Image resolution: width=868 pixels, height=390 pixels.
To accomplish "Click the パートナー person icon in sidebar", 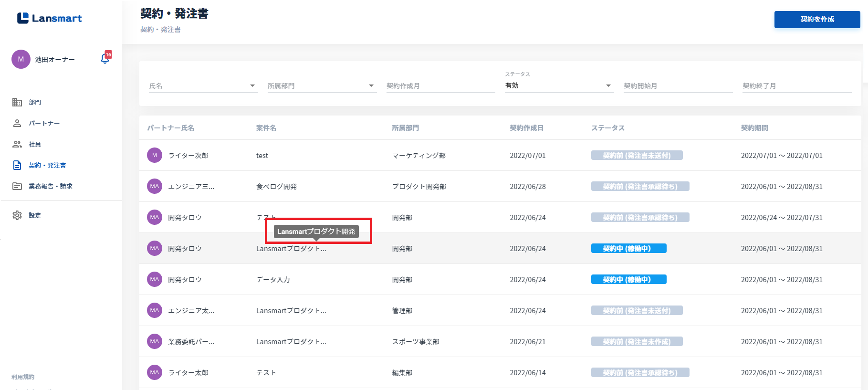I will coord(17,123).
